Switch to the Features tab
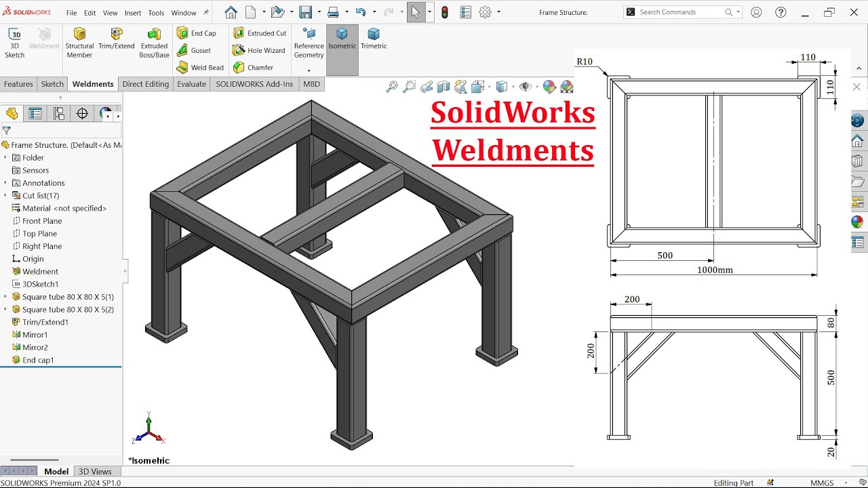This screenshot has height=488, width=868. click(18, 84)
